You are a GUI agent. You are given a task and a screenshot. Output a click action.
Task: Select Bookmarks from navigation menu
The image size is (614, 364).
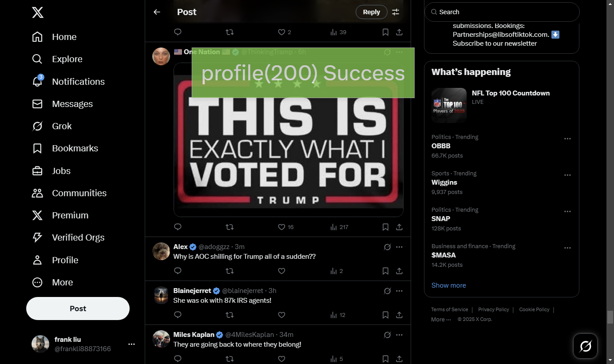pos(75,148)
